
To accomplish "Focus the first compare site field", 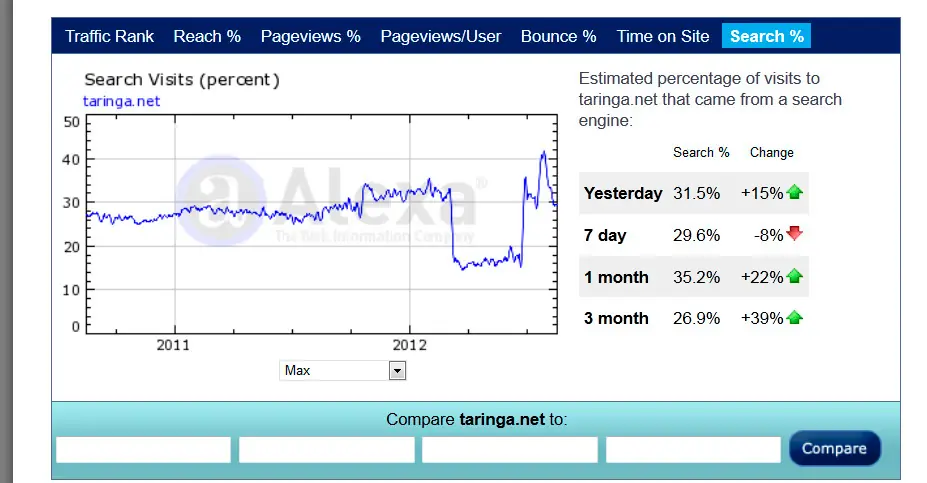I will pyautogui.click(x=143, y=450).
